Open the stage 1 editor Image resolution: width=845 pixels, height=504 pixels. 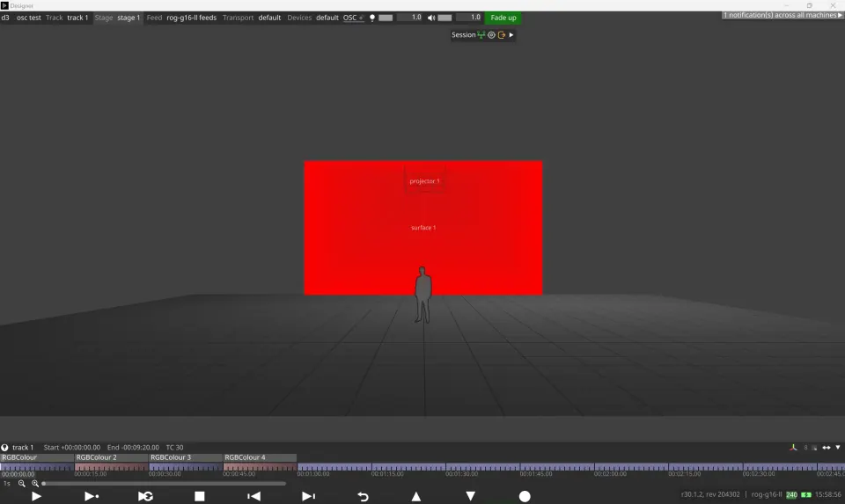coord(129,18)
